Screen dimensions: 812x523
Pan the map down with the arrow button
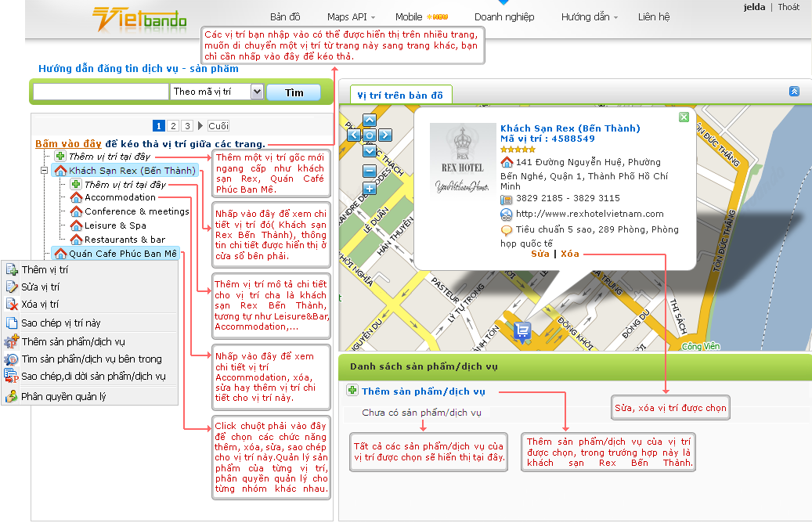click(370, 150)
